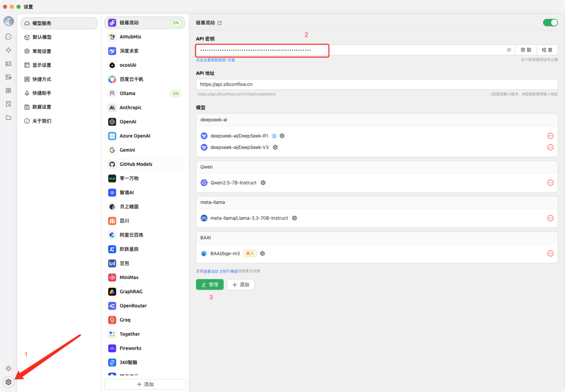Open the agents sparkle icon in sidebar
Image resolution: width=565 pixels, height=392 pixels.
click(8, 50)
